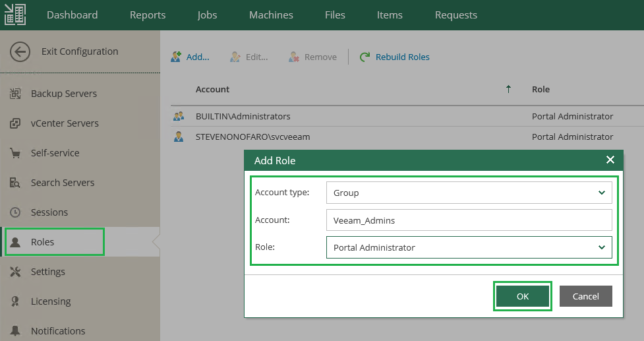Click the Veeam logo icon in header

pos(15,15)
